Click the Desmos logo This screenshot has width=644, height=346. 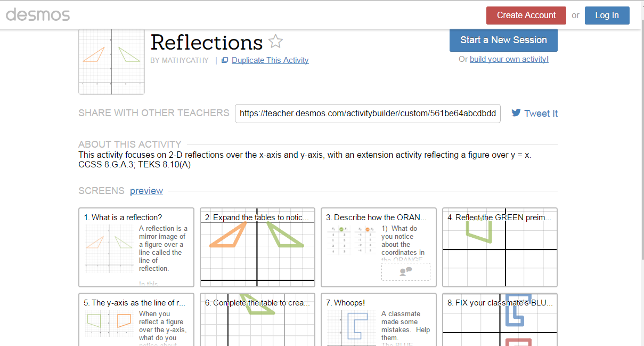click(37, 14)
